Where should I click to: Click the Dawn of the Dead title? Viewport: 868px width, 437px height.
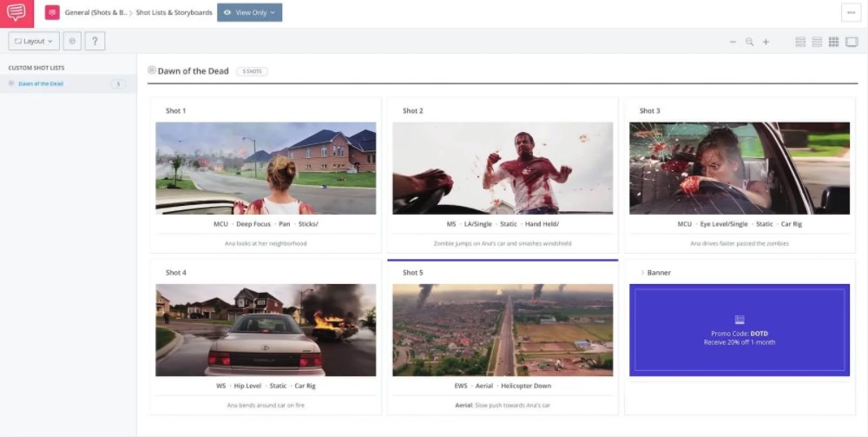(194, 71)
